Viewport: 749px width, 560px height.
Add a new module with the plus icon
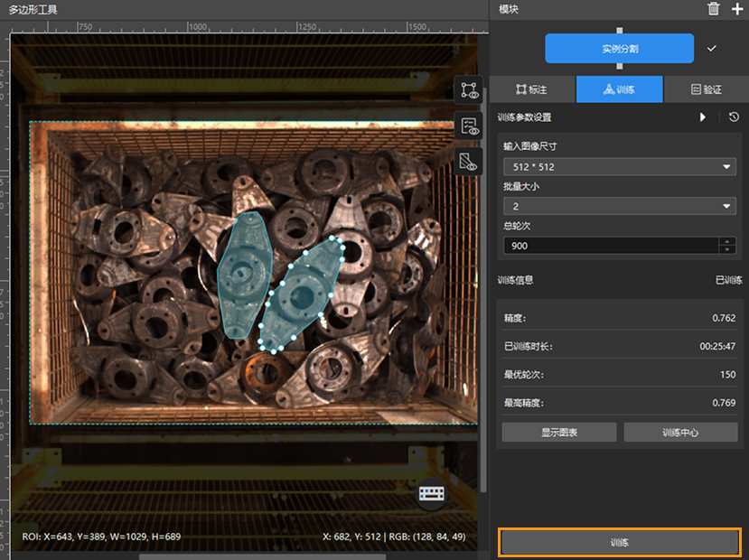[736, 9]
